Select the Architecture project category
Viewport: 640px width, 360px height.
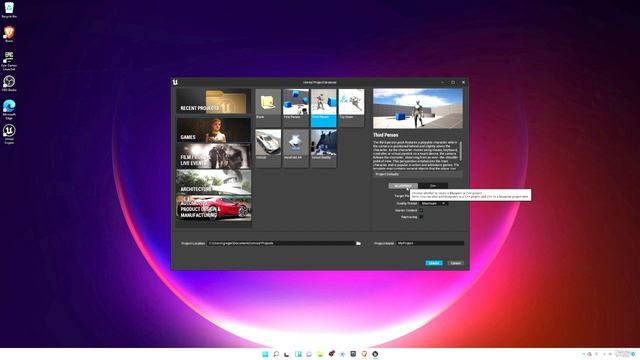pyautogui.click(x=214, y=182)
